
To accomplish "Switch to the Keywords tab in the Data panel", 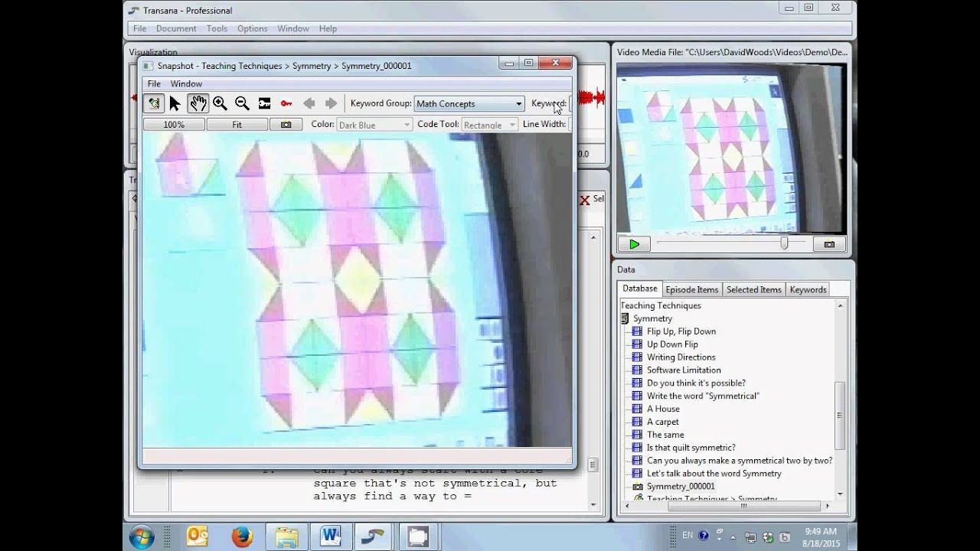I will pos(807,289).
